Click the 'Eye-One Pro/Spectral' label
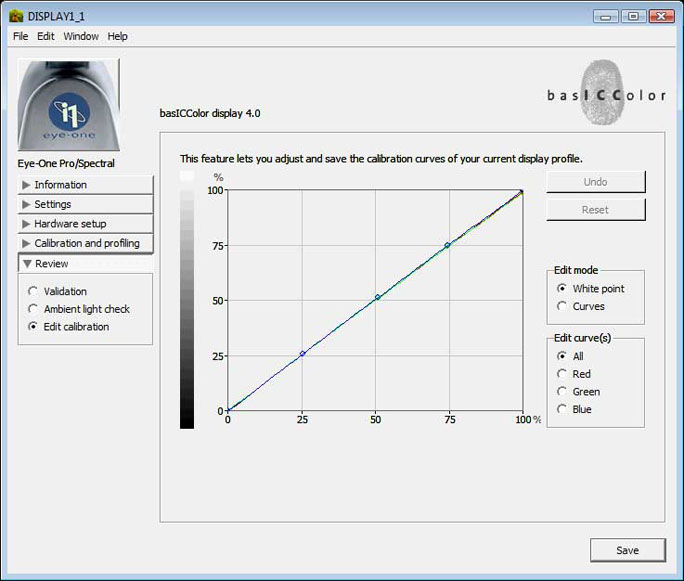 (x=66, y=164)
